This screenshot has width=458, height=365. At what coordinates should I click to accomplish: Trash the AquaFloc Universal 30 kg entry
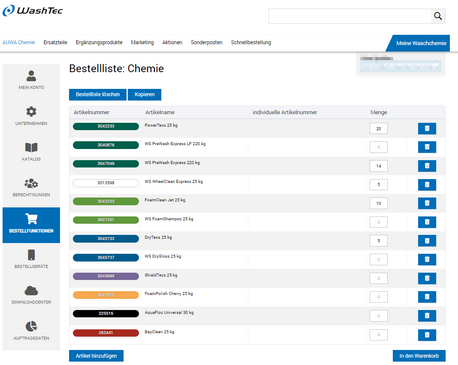click(x=427, y=316)
